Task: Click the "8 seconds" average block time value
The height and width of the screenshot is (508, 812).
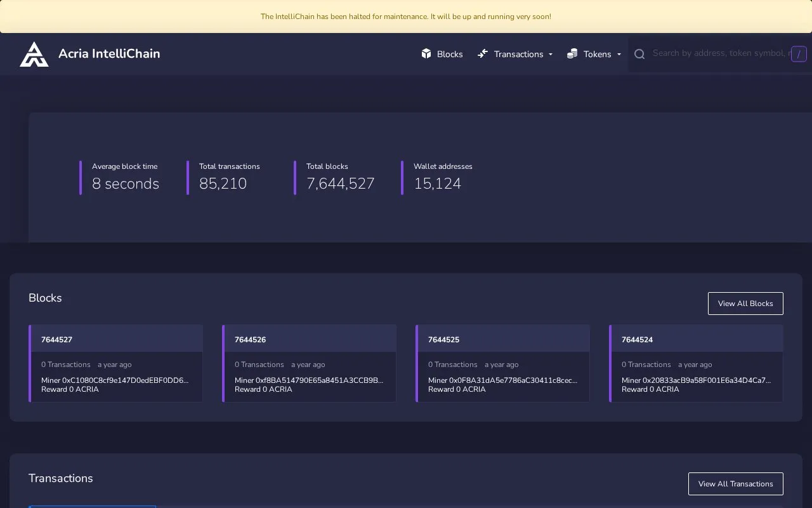Action: click(x=126, y=184)
